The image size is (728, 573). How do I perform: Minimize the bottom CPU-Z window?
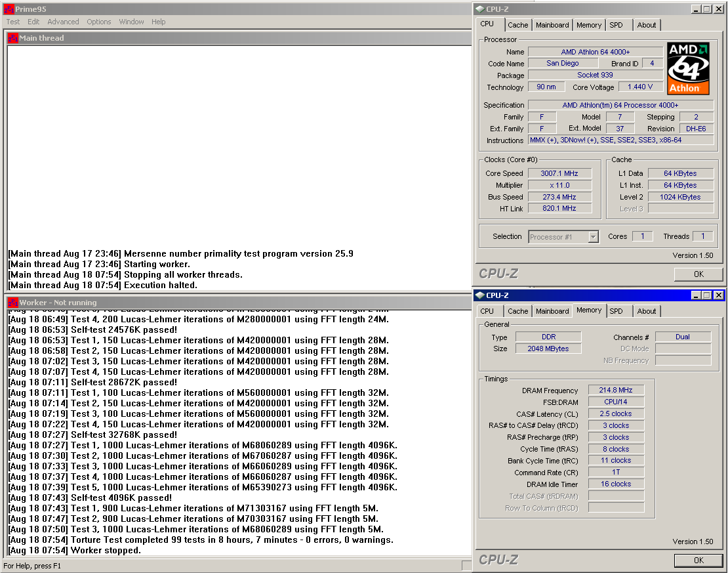pos(696,295)
